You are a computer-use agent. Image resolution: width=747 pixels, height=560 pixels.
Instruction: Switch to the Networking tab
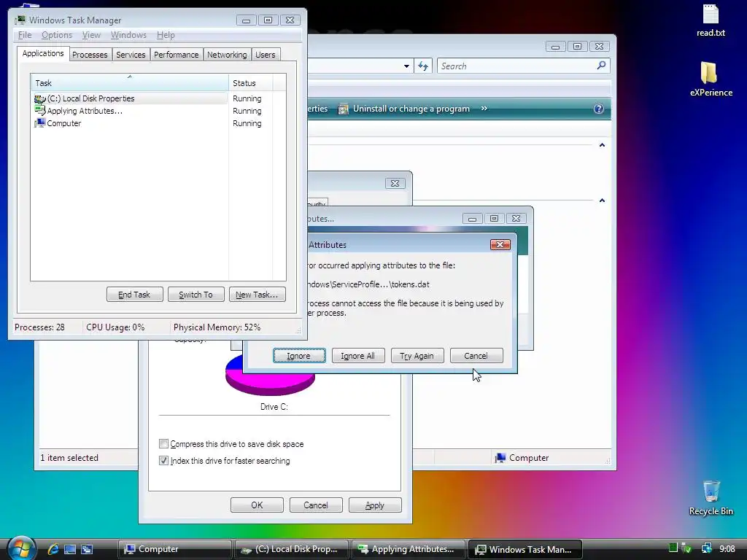[227, 54]
